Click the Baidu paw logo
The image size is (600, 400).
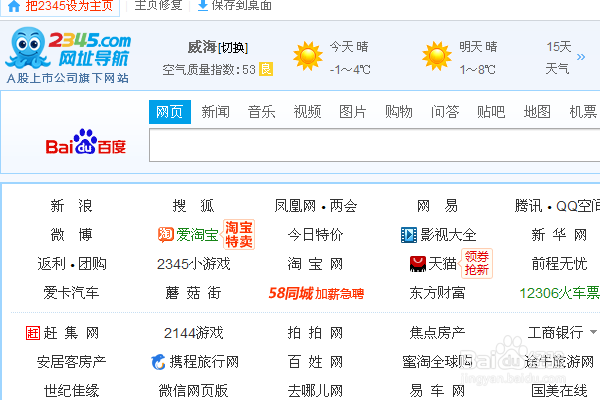85,142
